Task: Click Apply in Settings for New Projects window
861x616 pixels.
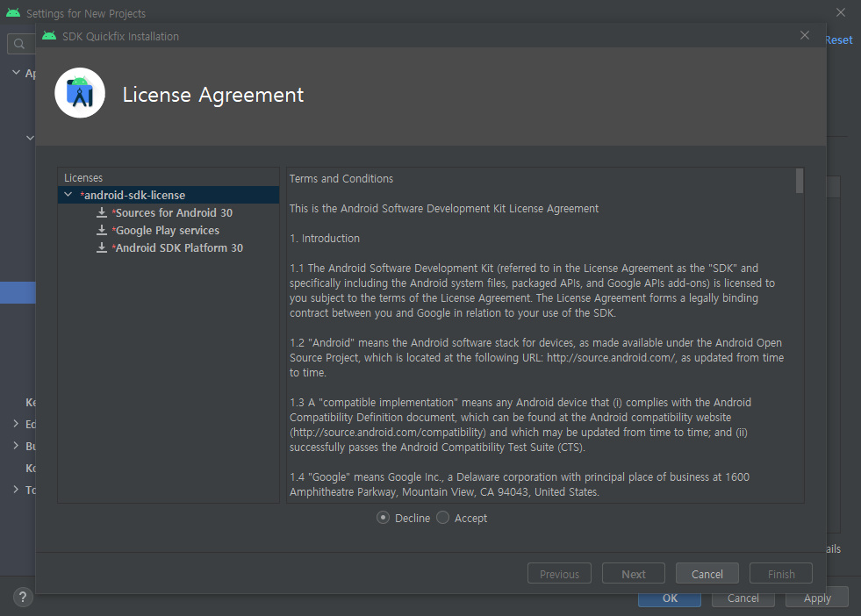Action: pos(817,598)
